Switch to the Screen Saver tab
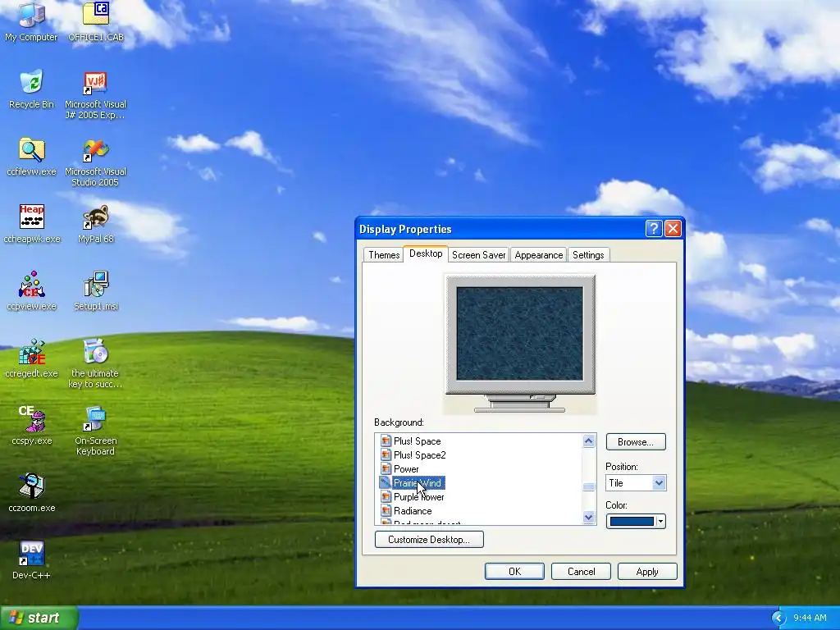Image resolution: width=840 pixels, height=630 pixels. coord(478,255)
